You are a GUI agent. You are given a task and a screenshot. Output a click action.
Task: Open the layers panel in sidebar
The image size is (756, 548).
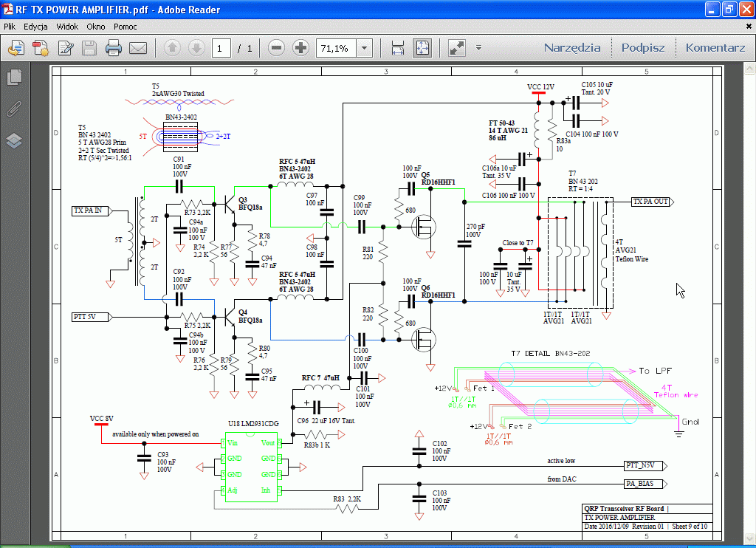tap(14, 140)
